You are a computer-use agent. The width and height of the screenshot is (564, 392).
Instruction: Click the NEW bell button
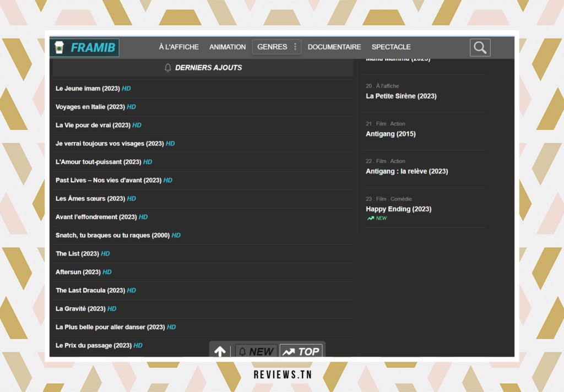[x=256, y=351]
